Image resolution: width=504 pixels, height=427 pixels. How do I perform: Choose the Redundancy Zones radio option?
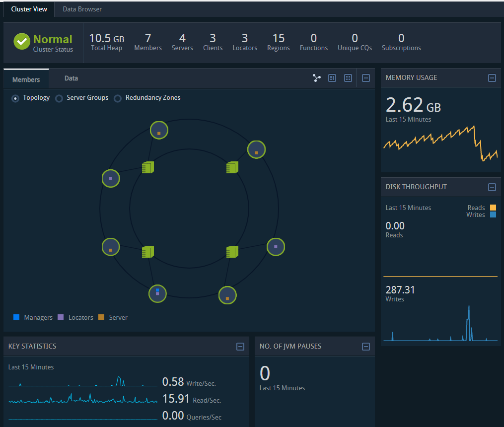(x=118, y=98)
